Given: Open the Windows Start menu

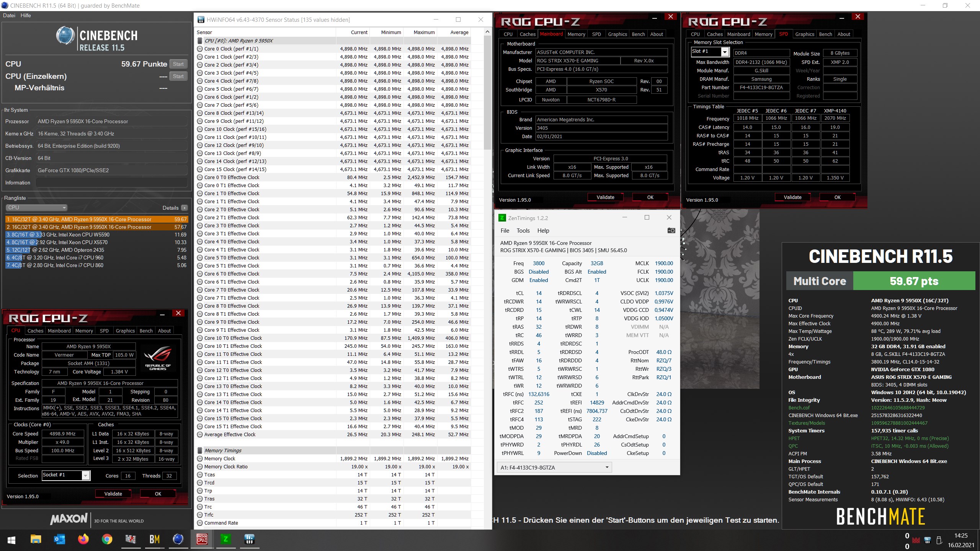Looking at the screenshot, I should pos(11,540).
